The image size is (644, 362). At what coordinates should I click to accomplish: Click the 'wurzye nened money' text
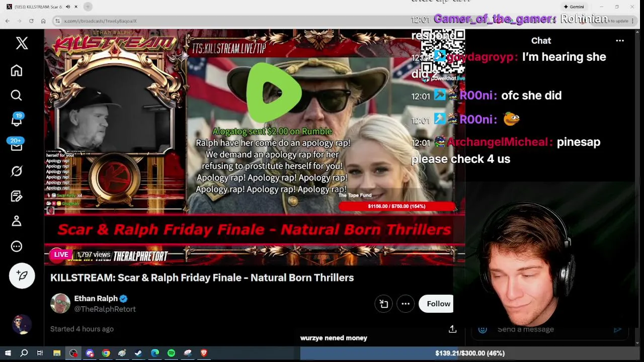point(334,338)
